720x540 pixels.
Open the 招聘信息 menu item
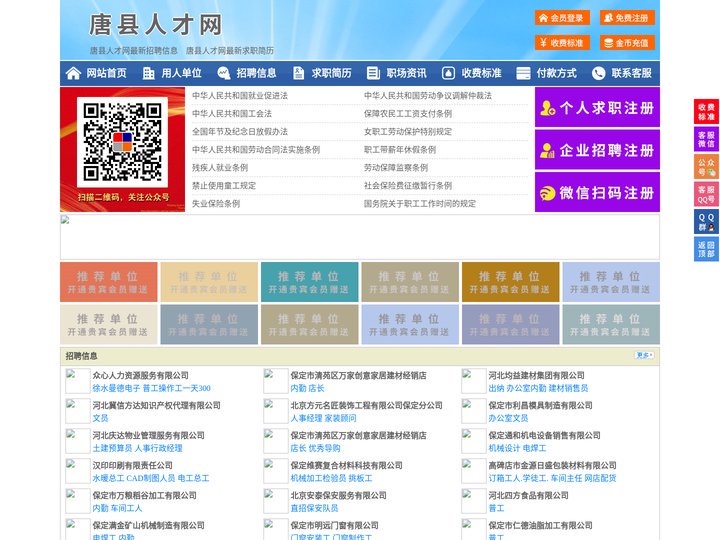(x=256, y=73)
